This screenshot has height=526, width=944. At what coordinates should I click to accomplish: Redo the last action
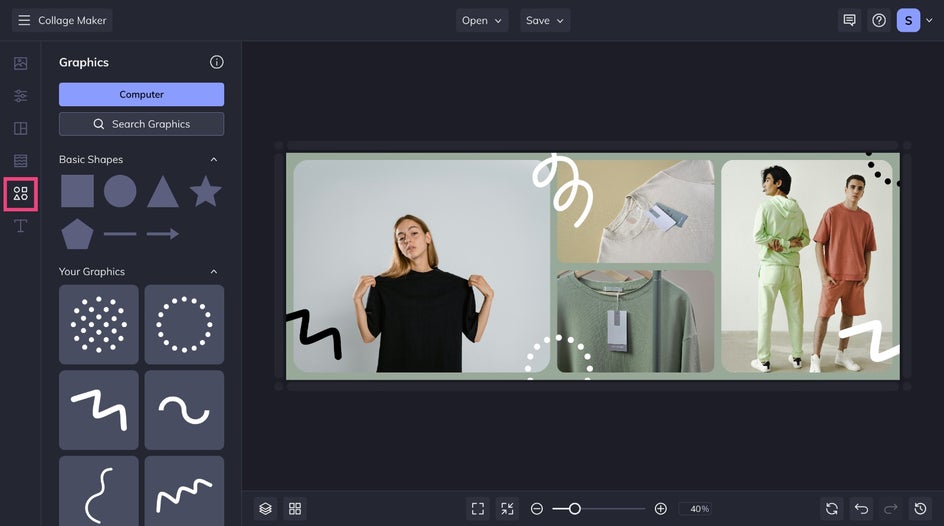tap(891, 509)
